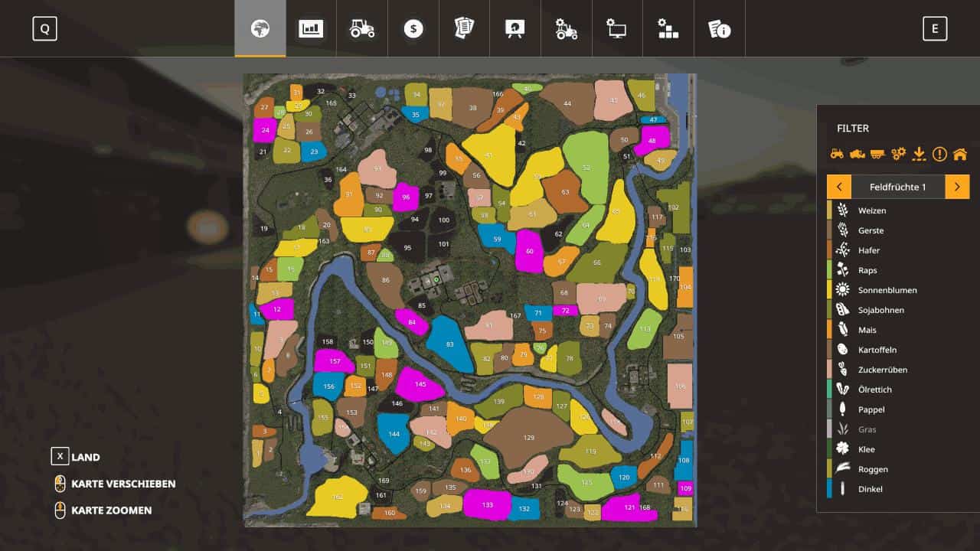This screenshot has height=551, width=980.
Task: Click field 129 on the map
Action: [528, 438]
